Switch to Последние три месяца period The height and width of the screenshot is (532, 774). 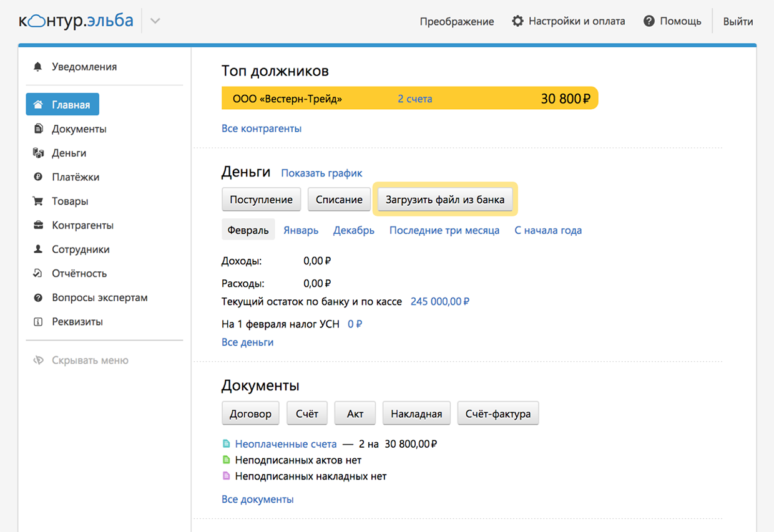444,230
